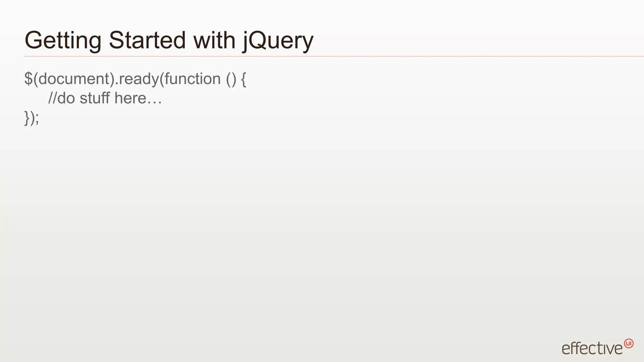Click the word 'Getting' in the heading
Screen dimensions: 644x362
(x=63, y=41)
